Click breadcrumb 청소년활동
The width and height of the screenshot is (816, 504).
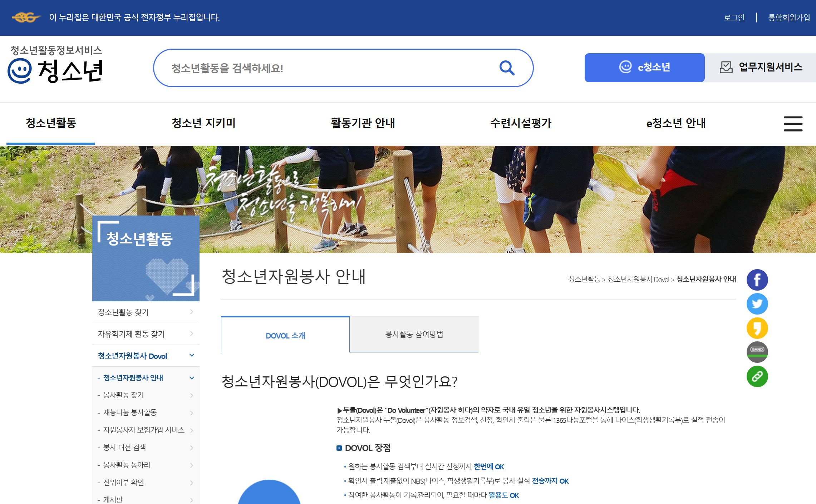(584, 279)
